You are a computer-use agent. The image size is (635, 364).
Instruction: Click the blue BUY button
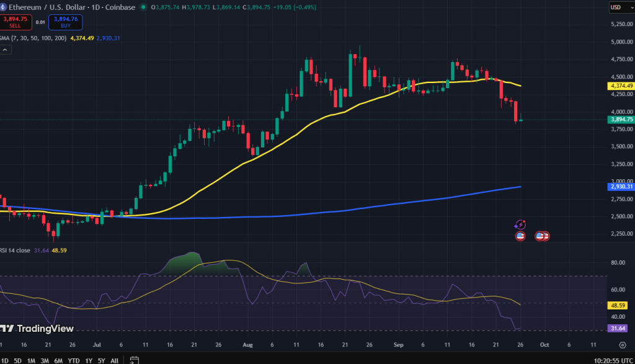pyautogui.click(x=65, y=22)
